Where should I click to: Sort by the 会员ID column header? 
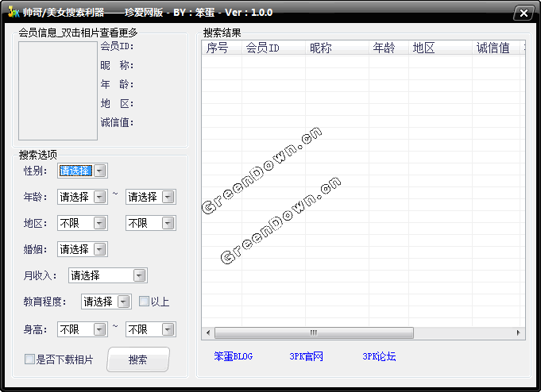point(273,48)
